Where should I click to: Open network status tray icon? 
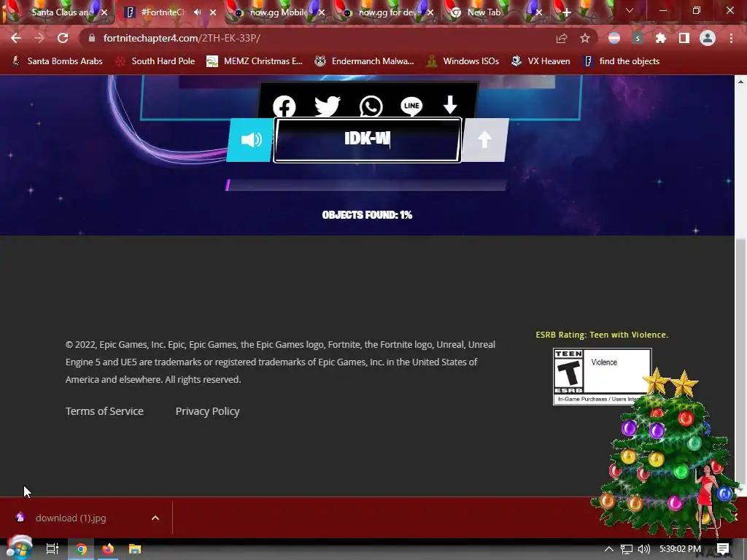coord(627,549)
